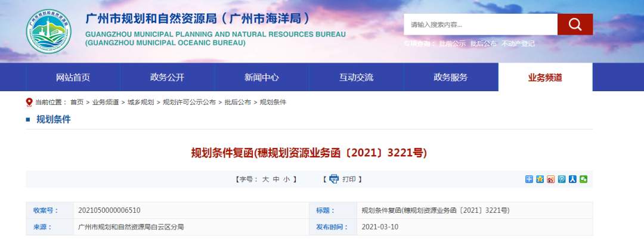
Task: Set font size to 中 (medium)
Action: [x=276, y=179]
